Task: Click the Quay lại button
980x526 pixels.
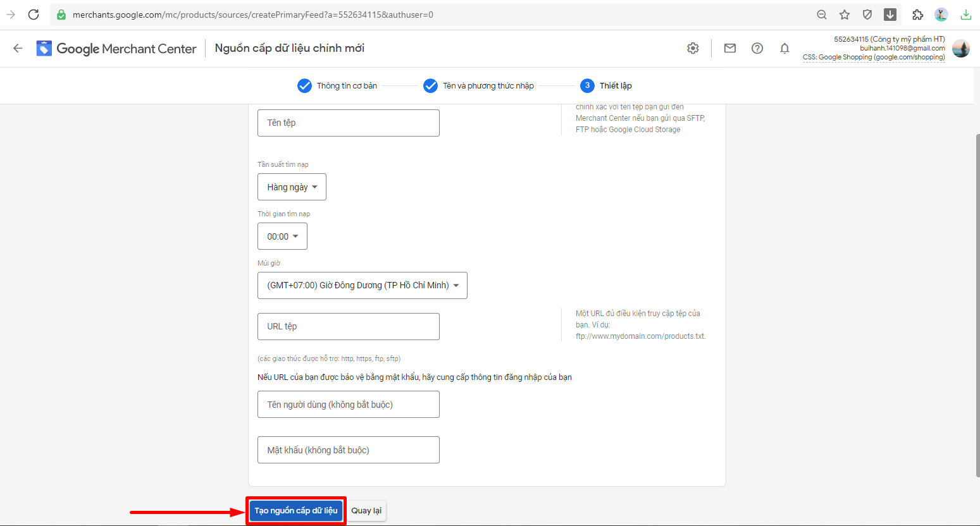Action: [x=366, y=511]
